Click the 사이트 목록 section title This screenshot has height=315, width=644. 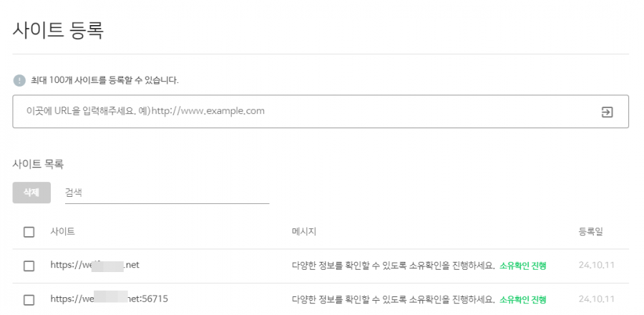click(x=38, y=164)
